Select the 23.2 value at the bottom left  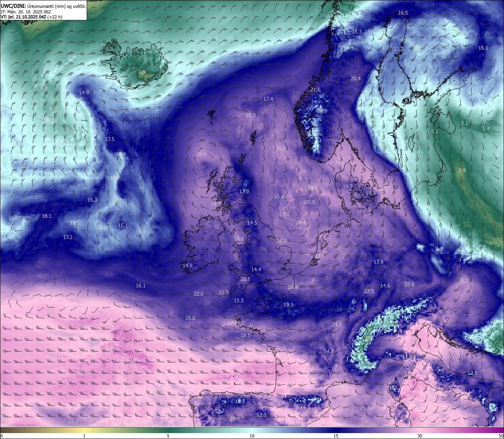(x=73, y=422)
